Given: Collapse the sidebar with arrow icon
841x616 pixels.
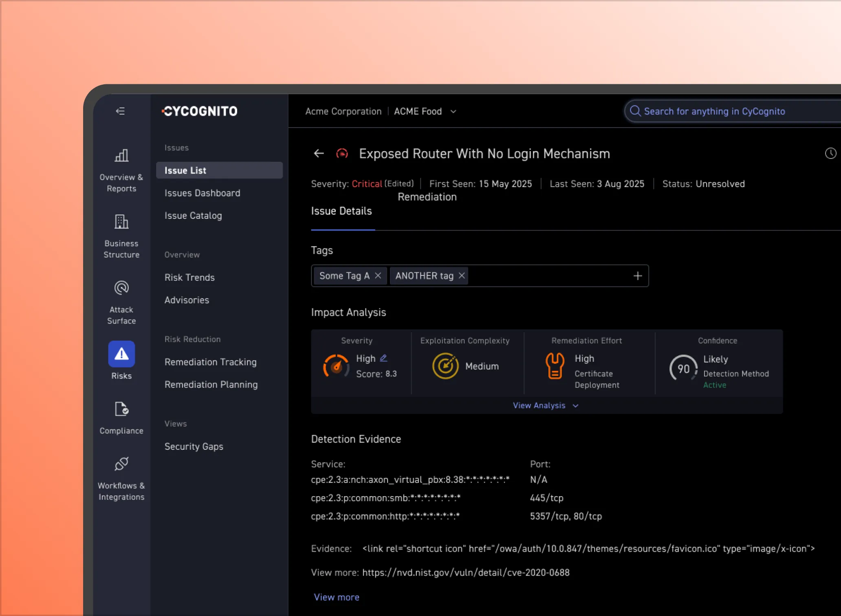Looking at the screenshot, I should pos(120,111).
